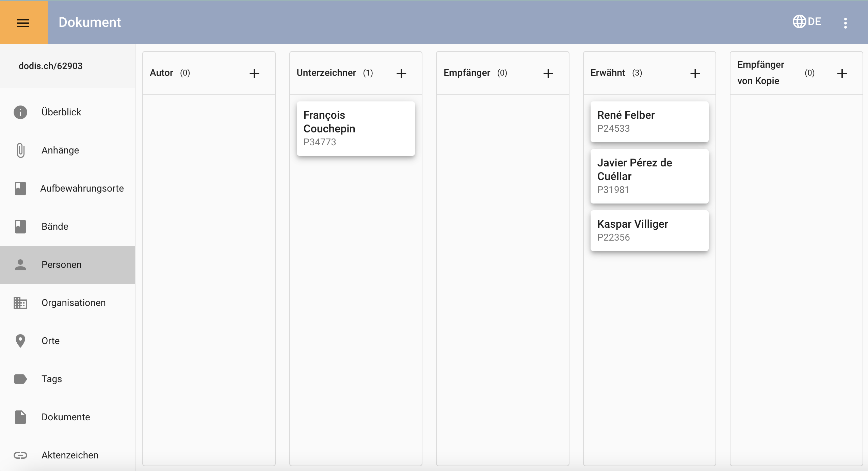Viewport: 868px width, 471px height.
Task: Click dodis.ch/62903 document link
Action: (x=50, y=66)
